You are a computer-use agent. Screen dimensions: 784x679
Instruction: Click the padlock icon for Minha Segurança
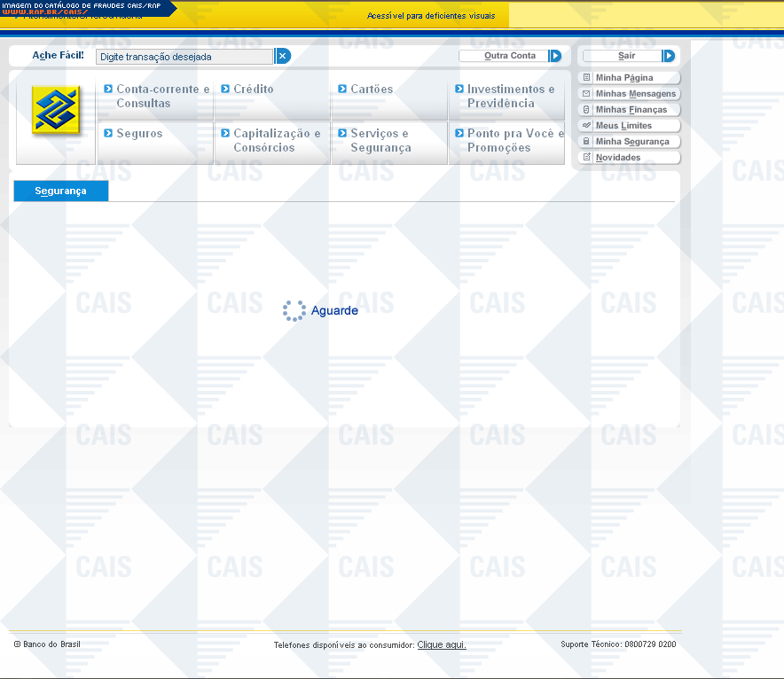586,142
